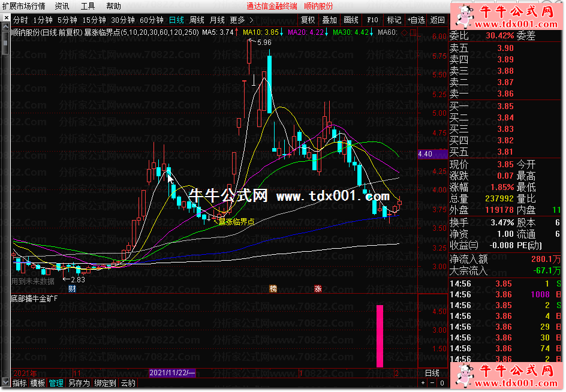Click 底部擒牛金矿F indicator title

34,298
